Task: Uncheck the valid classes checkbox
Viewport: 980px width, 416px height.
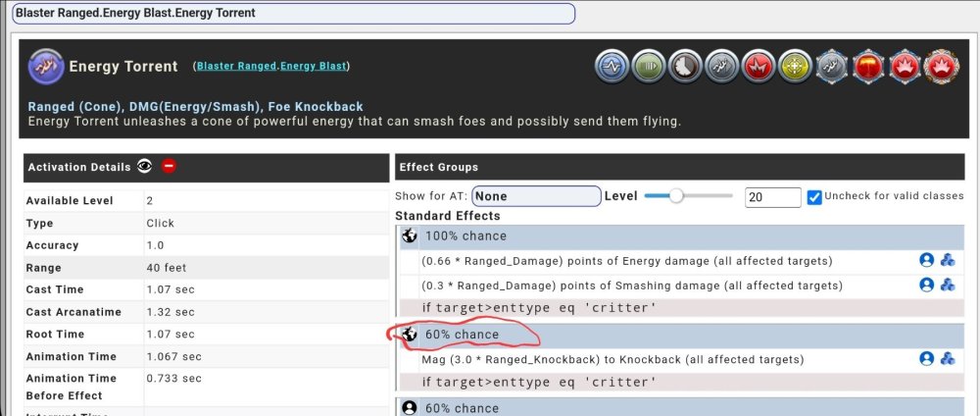Action: 813,196
